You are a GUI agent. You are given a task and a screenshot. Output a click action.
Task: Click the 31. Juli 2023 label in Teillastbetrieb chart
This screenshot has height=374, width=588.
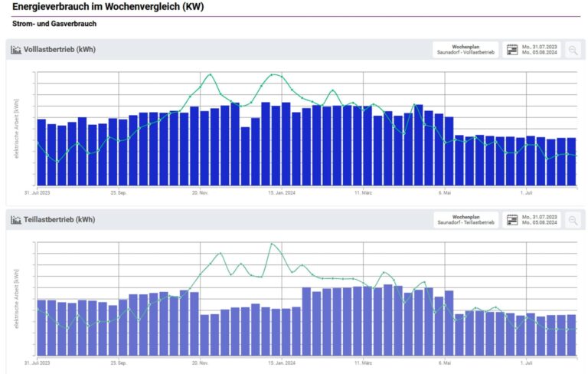(37, 363)
